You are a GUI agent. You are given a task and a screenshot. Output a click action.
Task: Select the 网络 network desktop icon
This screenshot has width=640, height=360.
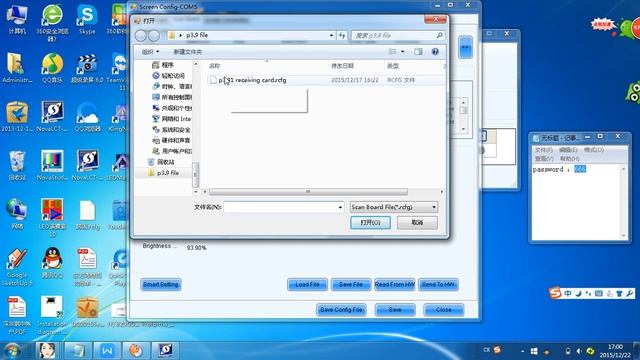coord(17,213)
